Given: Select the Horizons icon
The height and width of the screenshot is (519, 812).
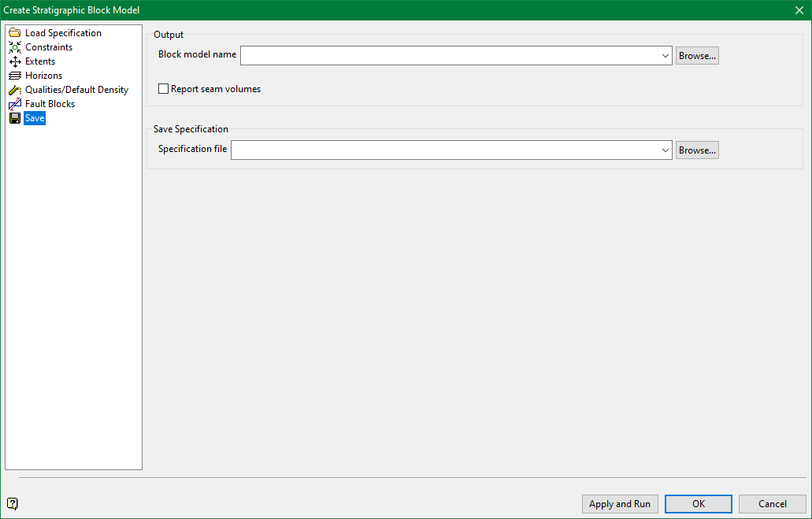Looking at the screenshot, I should coord(15,75).
